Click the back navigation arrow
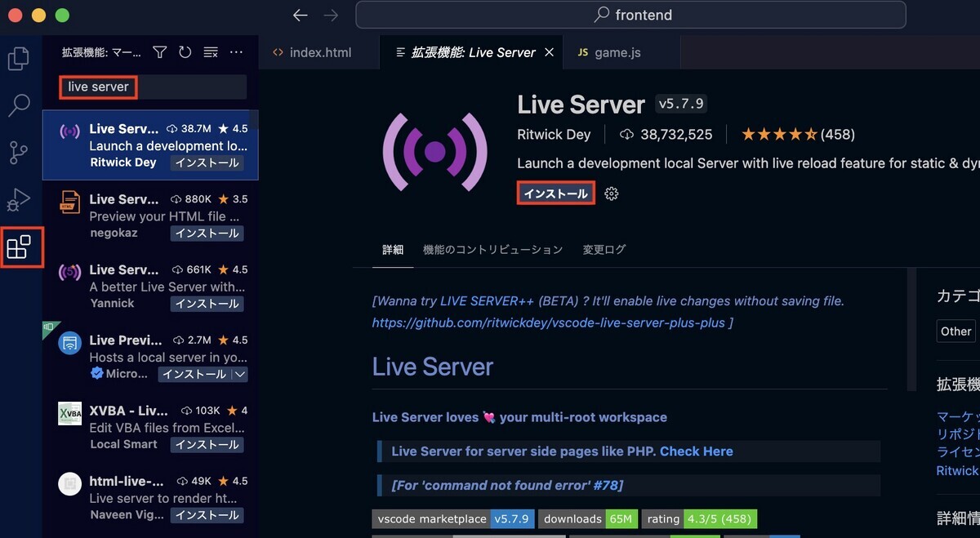 300,15
